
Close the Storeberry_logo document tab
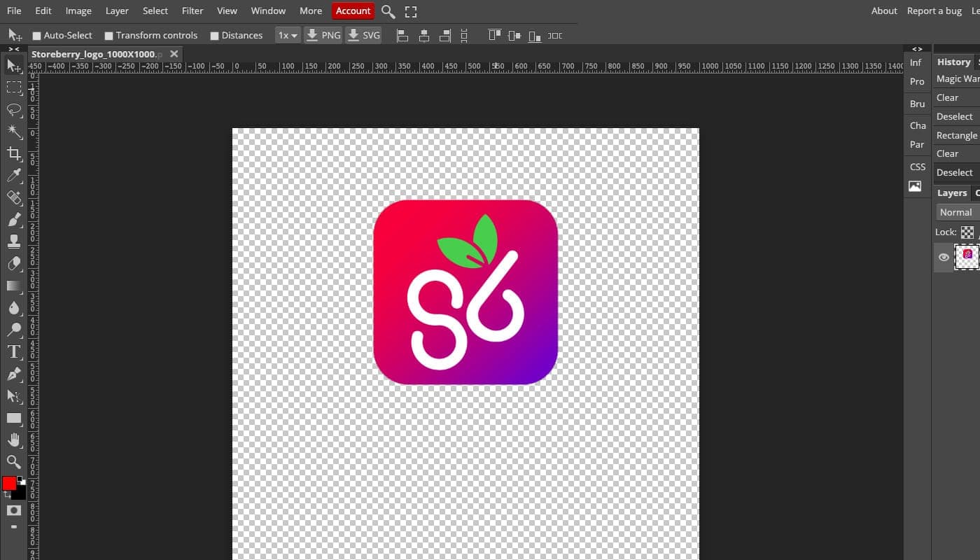pyautogui.click(x=174, y=54)
